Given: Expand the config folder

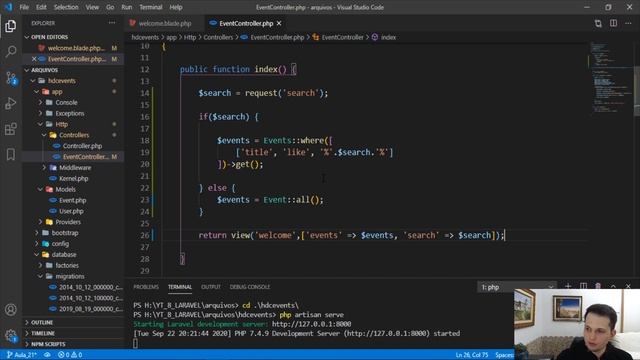Looking at the screenshot, I should click(37, 244).
